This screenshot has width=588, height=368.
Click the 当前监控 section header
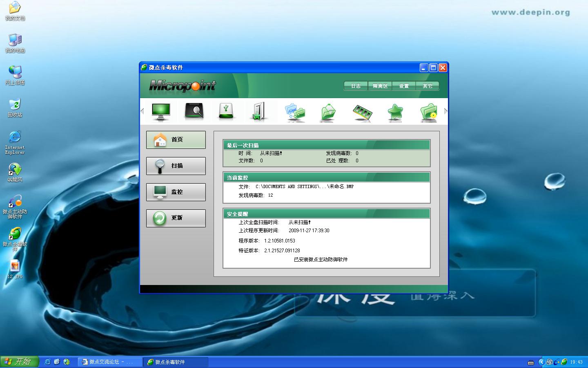point(327,177)
